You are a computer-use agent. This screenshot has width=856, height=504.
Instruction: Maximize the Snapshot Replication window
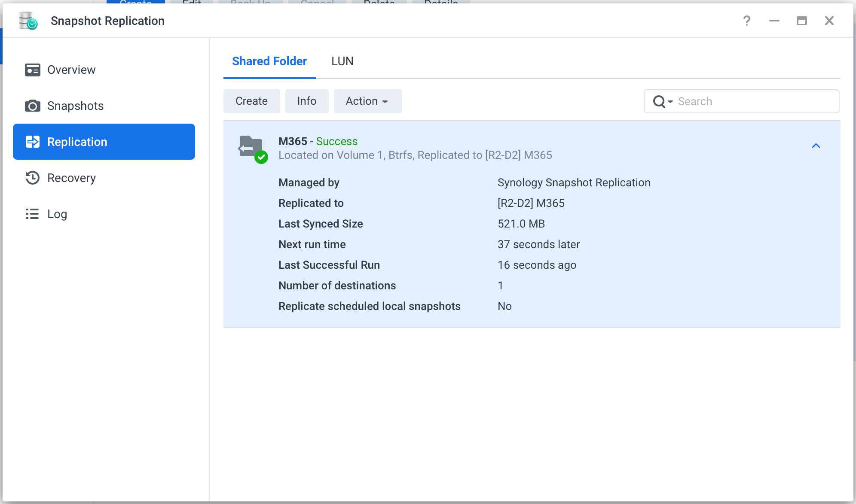click(x=801, y=21)
